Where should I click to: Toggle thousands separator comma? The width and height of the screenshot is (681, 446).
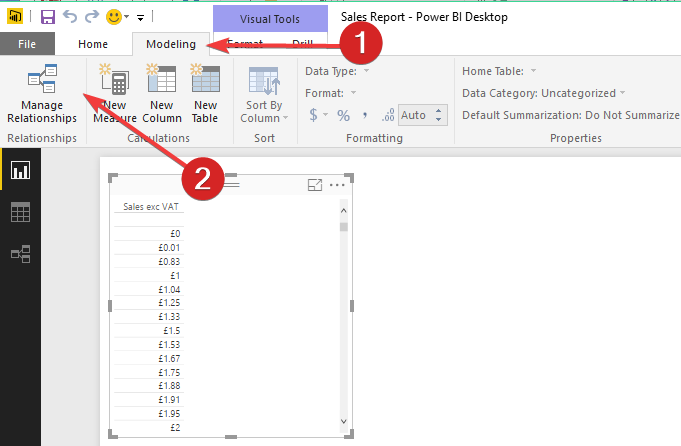365,116
